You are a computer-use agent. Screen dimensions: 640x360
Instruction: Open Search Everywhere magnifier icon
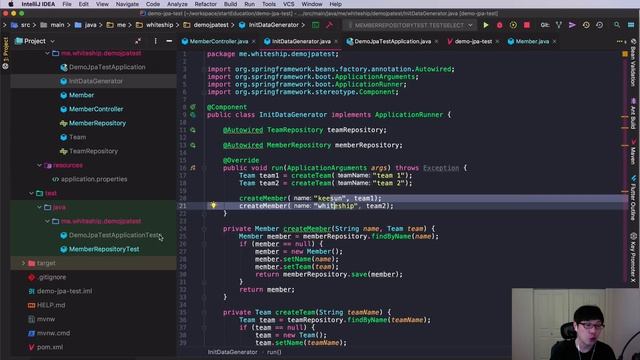(x=617, y=25)
